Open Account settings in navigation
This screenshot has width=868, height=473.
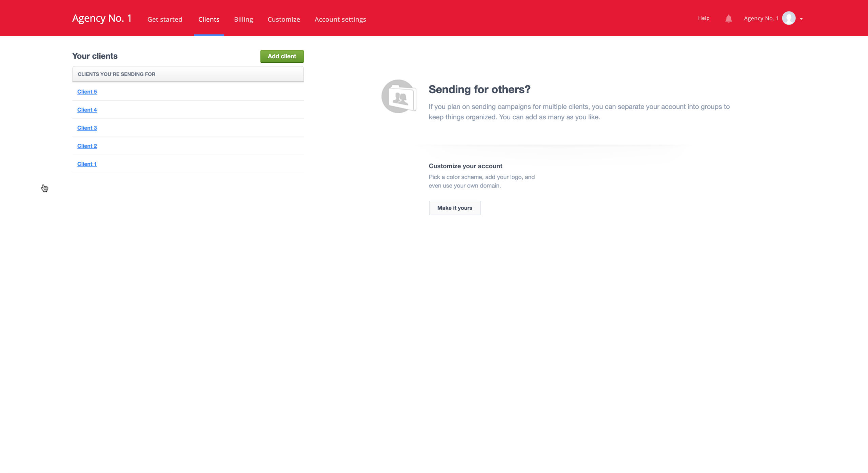340,19
